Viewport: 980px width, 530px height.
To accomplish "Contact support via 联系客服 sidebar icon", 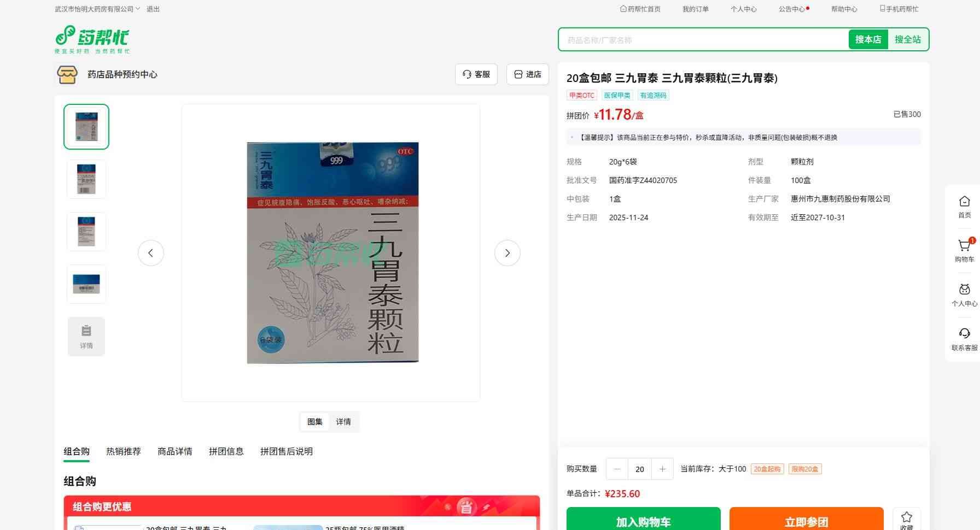I will pos(964,334).
